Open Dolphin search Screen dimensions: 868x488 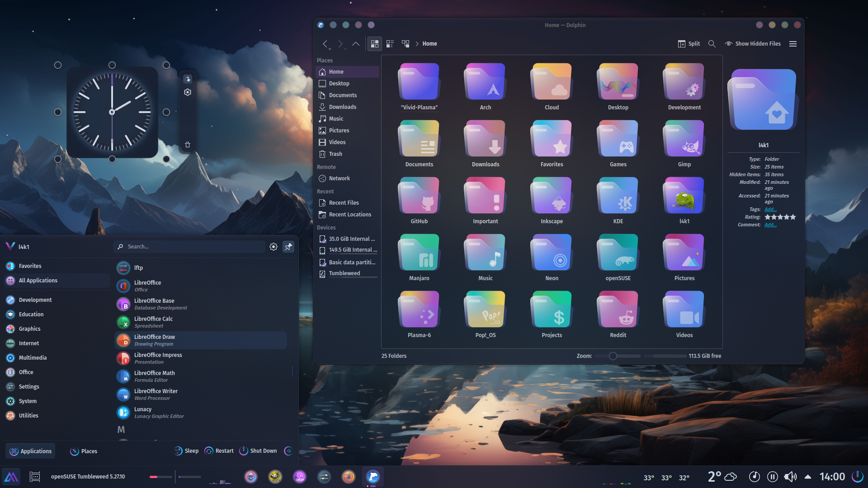tap(712, 43)
